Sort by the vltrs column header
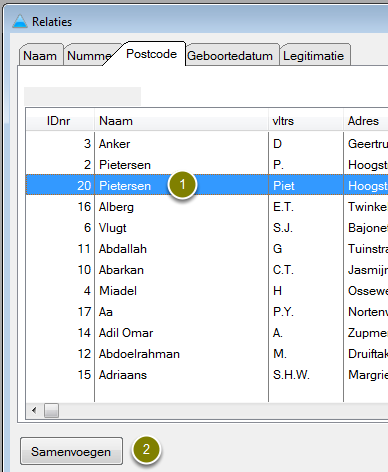Viewport: 388px width, 472px height. tap(306, 120)
